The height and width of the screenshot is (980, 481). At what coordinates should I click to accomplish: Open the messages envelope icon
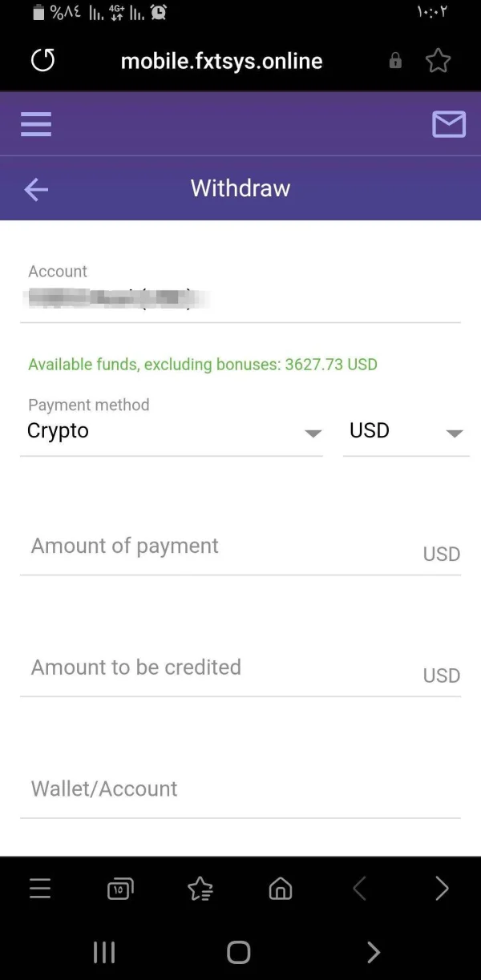pyautogui.click(x=448, y=124)
